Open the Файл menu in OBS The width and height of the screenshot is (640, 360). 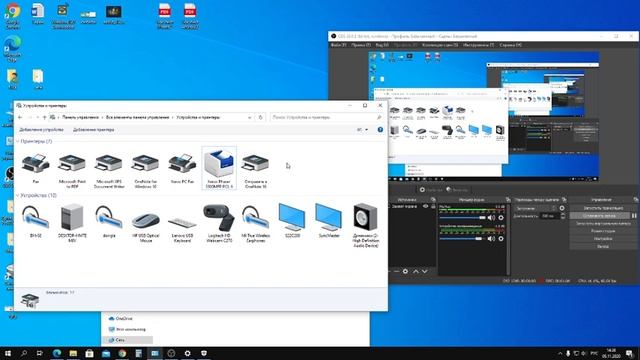point(338,45)
